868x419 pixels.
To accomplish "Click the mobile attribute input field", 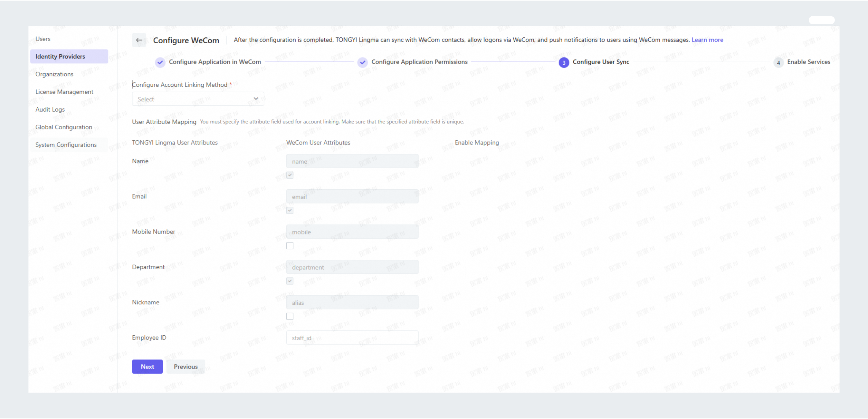I will point(352,232).
